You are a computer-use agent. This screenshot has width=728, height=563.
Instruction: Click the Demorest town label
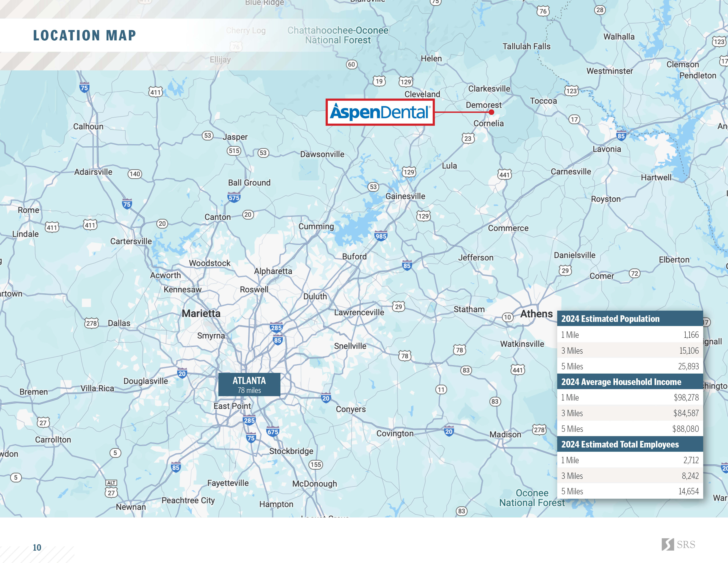(484, 105)
